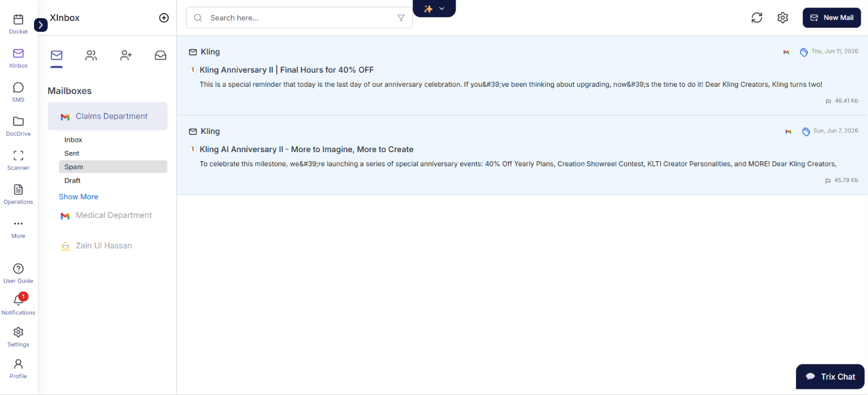Open the Scanner tool

tap(18, 160)
